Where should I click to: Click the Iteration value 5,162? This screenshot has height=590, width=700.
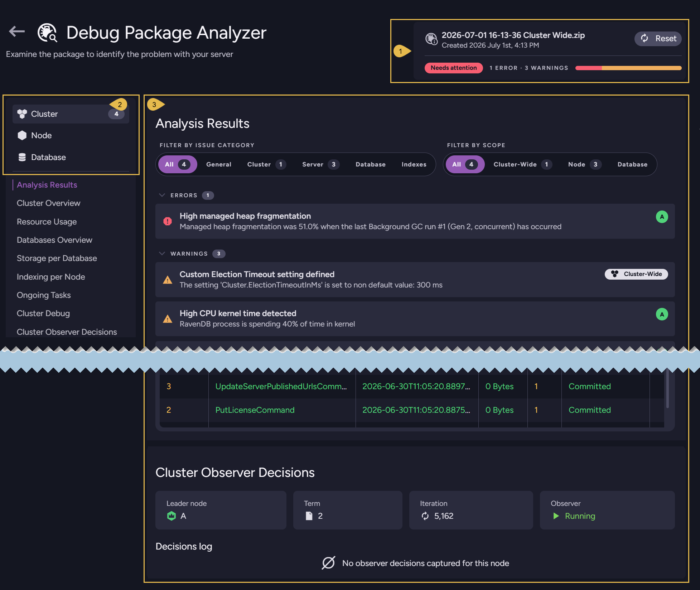tap(444, 516)
